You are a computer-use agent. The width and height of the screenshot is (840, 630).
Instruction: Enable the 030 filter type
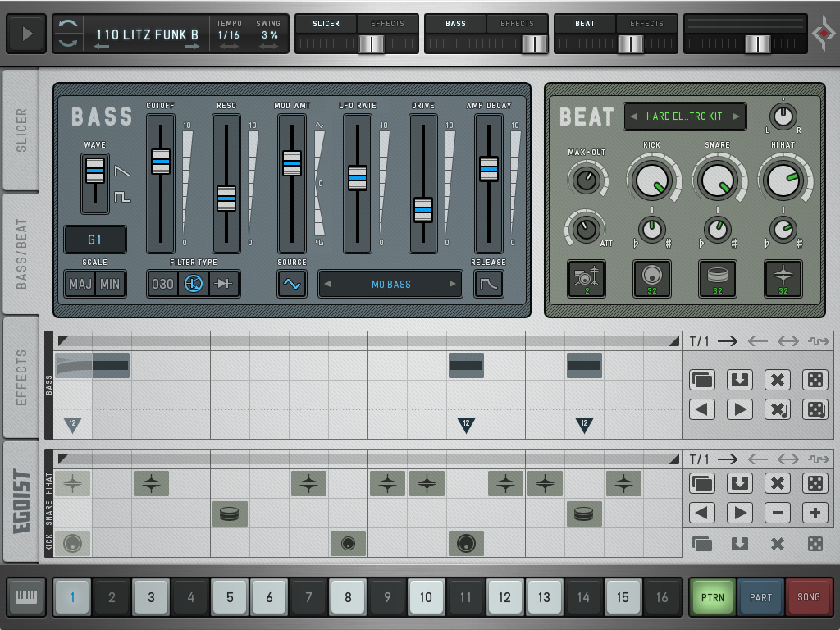(163, 284)
